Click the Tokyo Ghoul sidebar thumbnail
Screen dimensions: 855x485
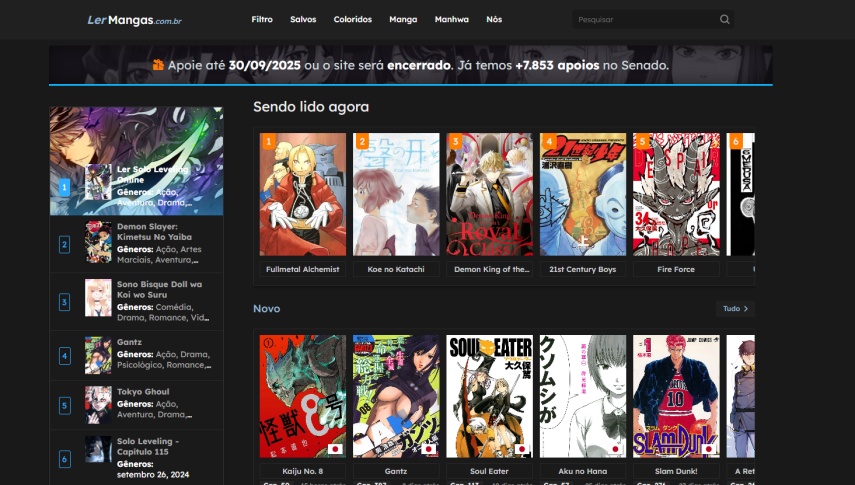tap(98, 405)
